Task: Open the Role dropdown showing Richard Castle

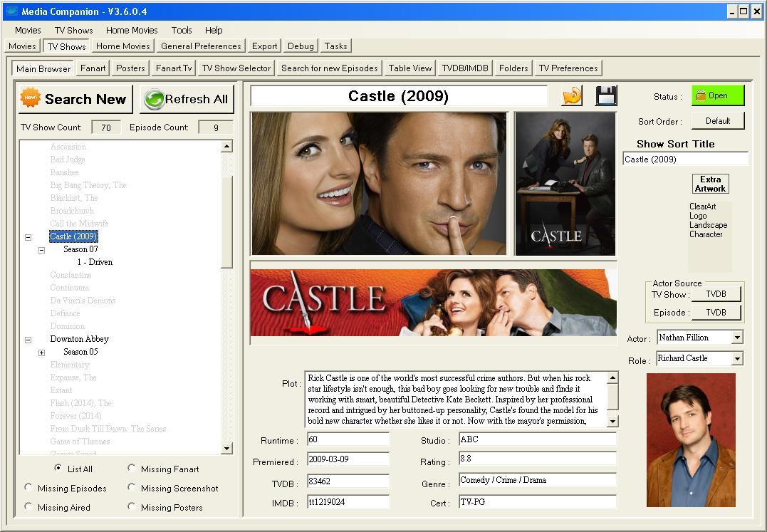Action: click(x=737, y=358)
